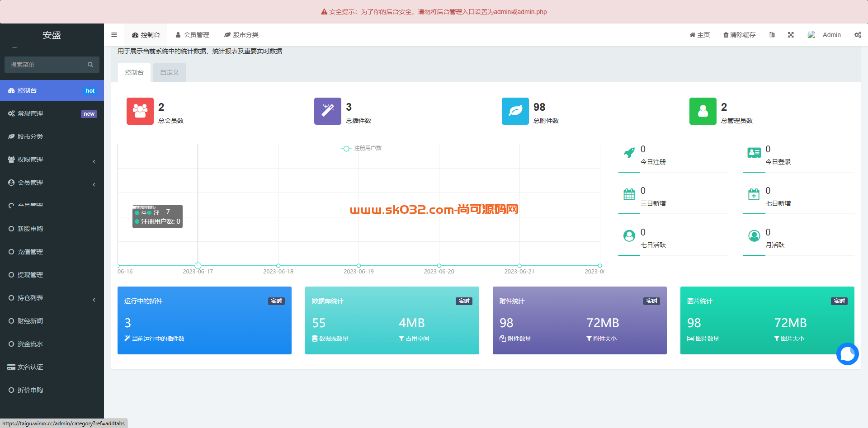Open 实名认证 in the sidebar
Viewport: 868px width, 428px height.
point(52,367)
